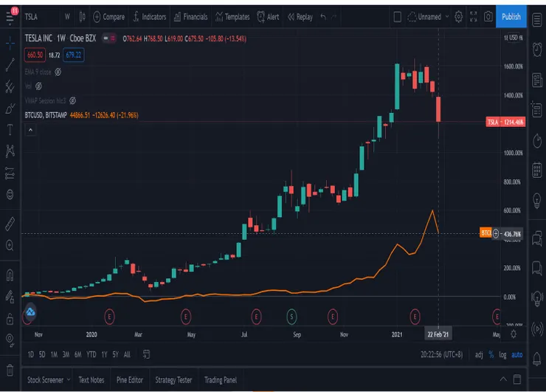This screenshot has width=546, height=392.
Task: Click the Compare symbol button
Action: coord(108,17)
